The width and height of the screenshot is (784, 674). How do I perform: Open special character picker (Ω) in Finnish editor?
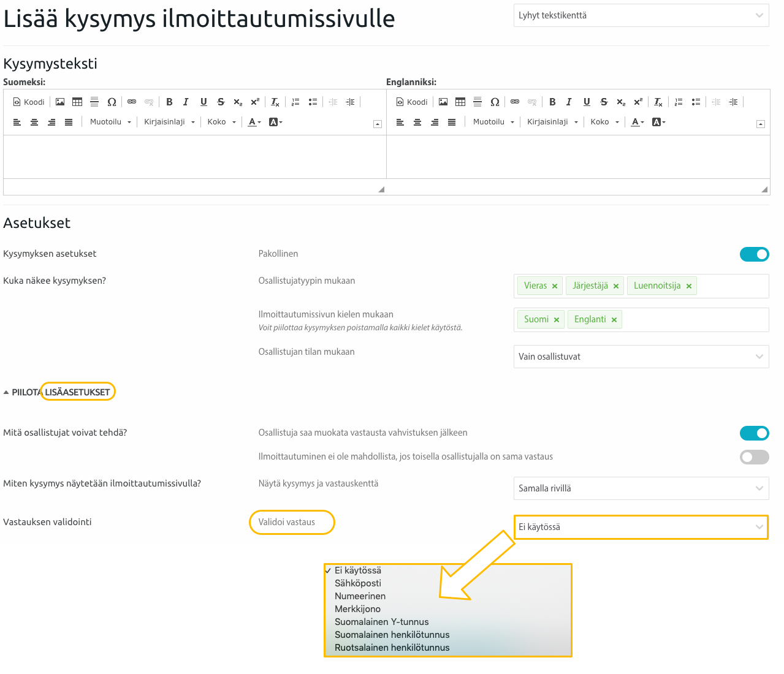click(x=112, y=102)
